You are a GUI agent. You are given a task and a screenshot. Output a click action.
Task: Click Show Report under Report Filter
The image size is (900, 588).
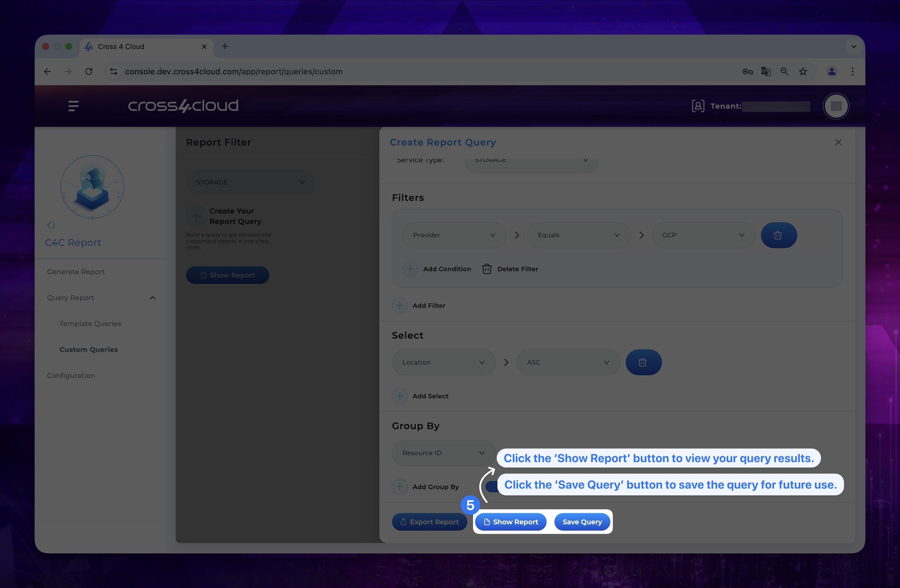tap(227, 275)
